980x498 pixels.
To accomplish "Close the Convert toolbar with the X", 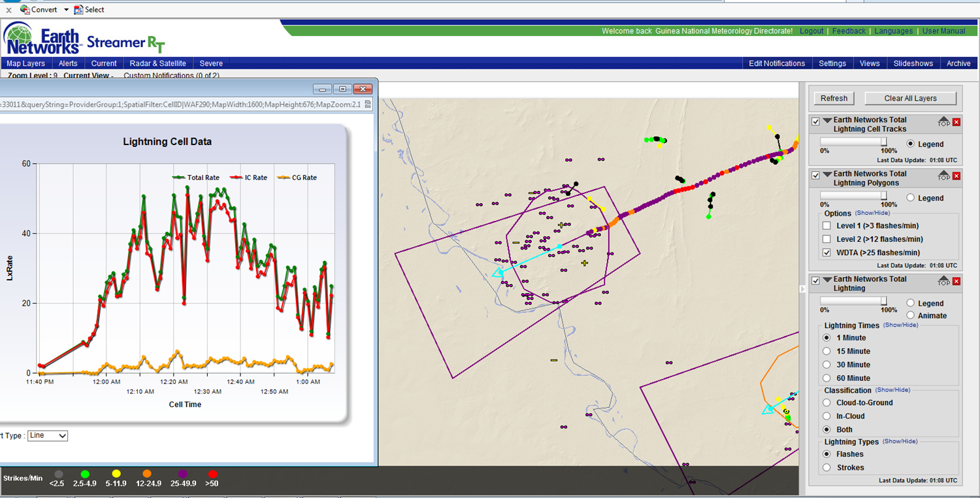I will click(8, 10).
